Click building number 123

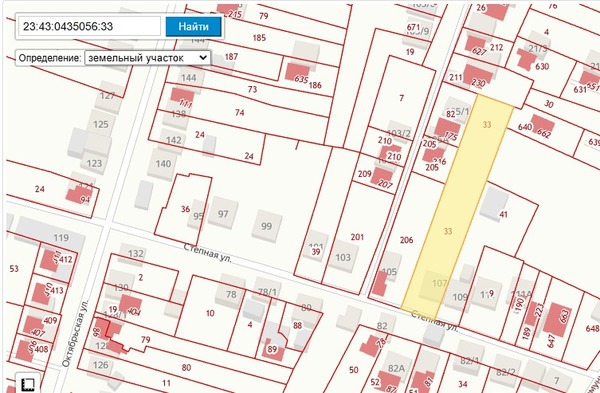click(94, 163)
